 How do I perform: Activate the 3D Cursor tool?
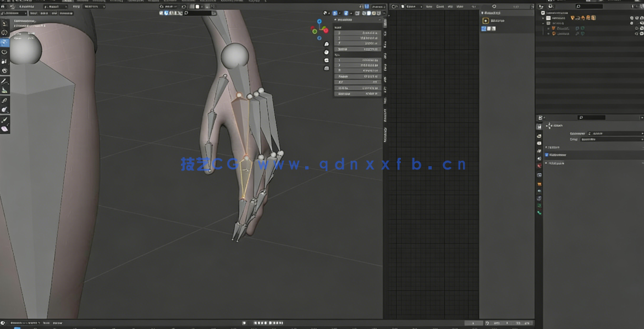tap(4, 33)
